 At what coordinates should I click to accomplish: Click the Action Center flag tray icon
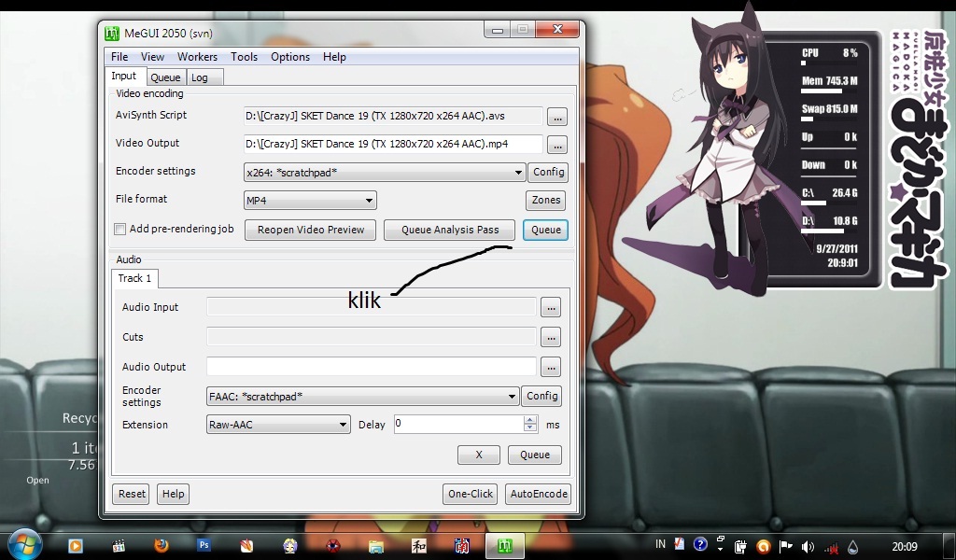[786, 546]
